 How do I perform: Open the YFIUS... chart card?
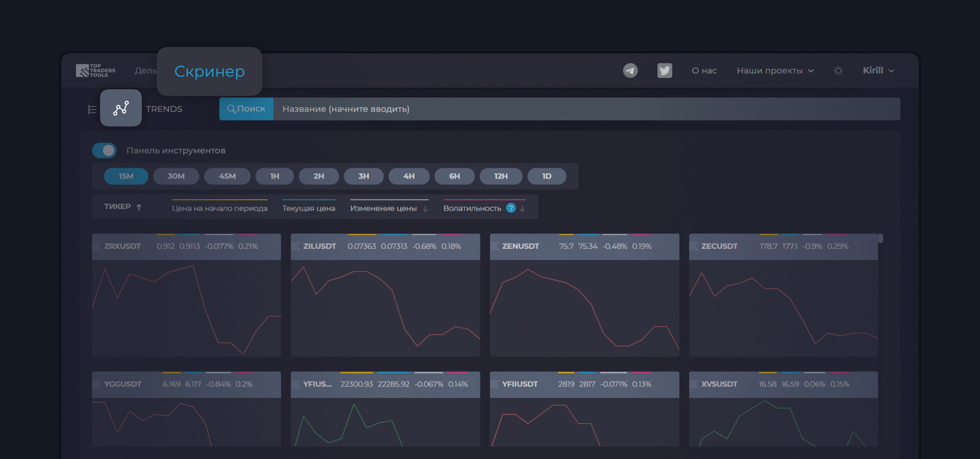[385, 409]
